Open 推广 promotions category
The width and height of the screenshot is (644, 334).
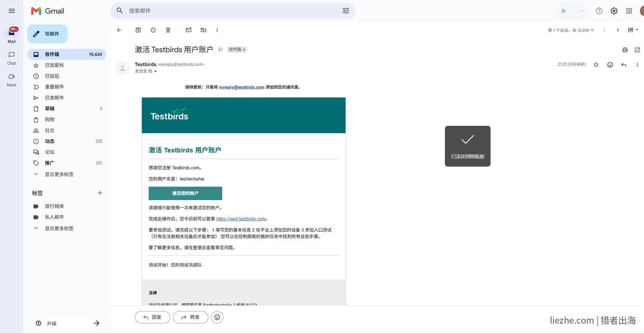[x=67, y=163]
